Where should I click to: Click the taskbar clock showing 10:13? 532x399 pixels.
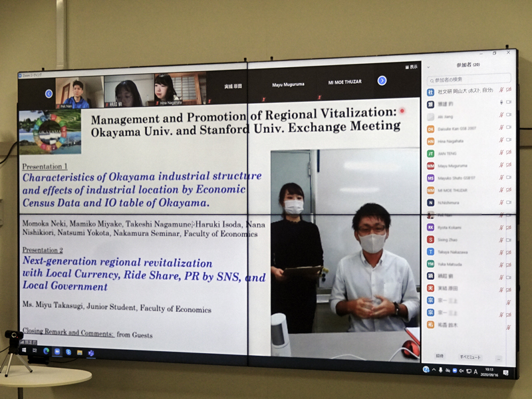489,372
